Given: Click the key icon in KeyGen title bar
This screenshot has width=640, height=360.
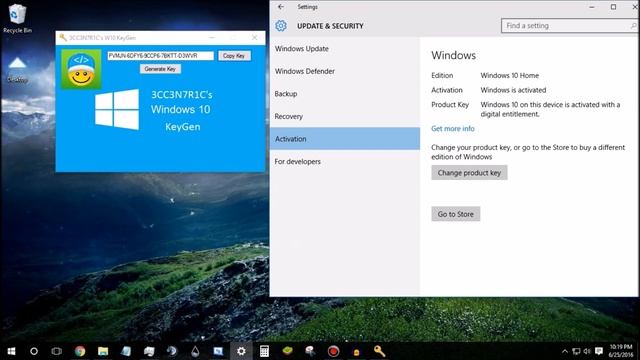Looking at the screenshot, I should [63, 38].
